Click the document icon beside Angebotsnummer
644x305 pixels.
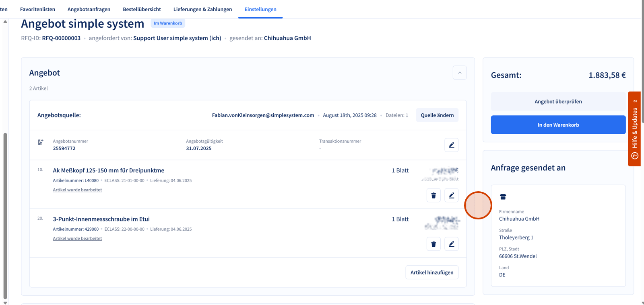(x=41, y=142)
